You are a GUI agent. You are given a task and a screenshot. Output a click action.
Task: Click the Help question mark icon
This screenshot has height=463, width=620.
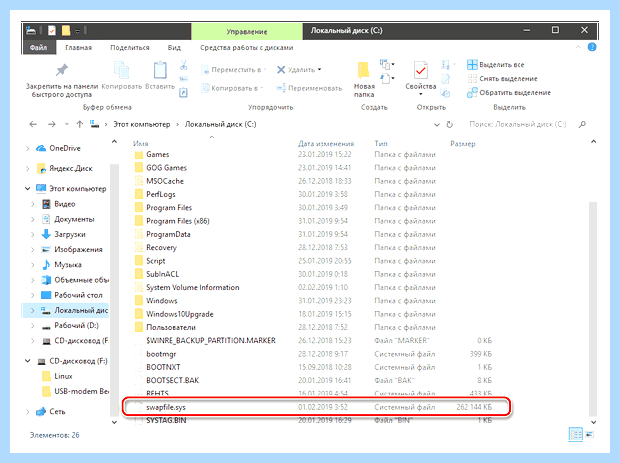tap(592, 47)
